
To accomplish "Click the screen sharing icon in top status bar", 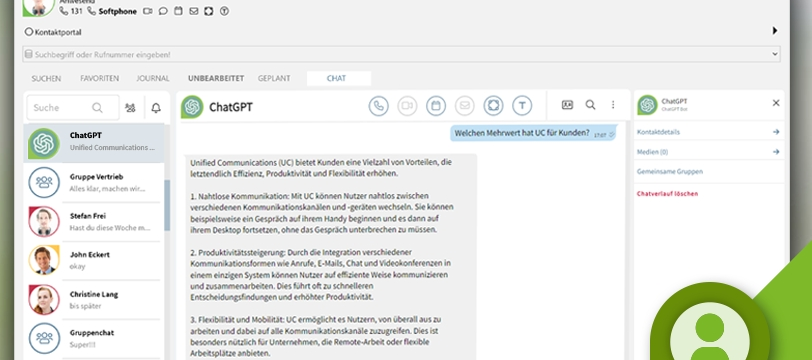I will coord(209,11).
